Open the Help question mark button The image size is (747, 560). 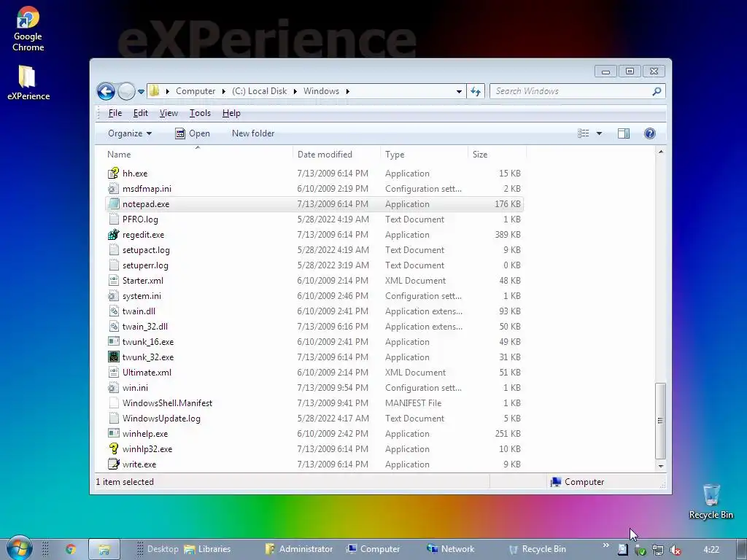(x=650, y=133)
